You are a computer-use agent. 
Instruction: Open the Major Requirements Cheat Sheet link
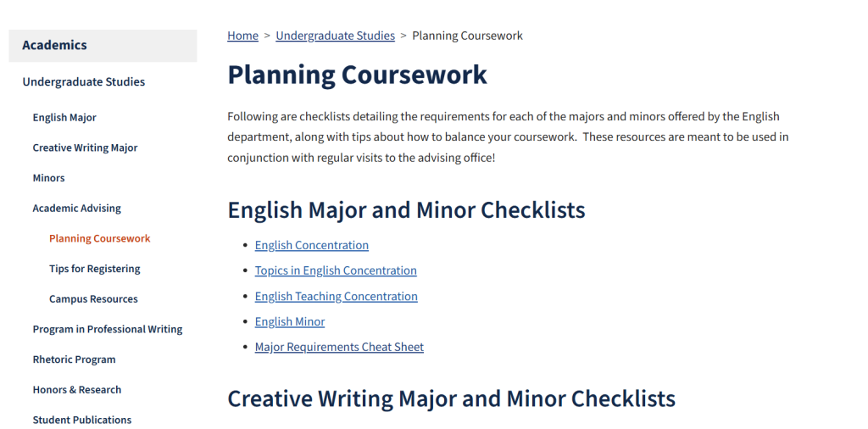339,347
